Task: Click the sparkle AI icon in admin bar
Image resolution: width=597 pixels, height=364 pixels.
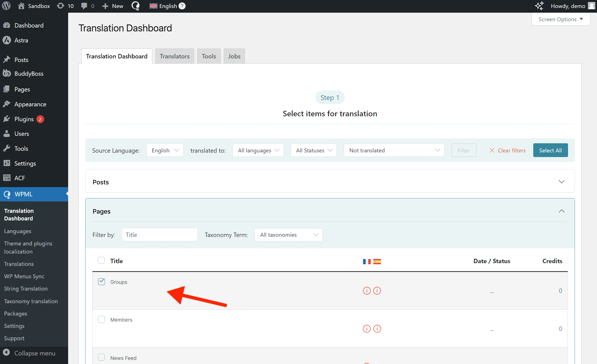Action: click(539, 6)
